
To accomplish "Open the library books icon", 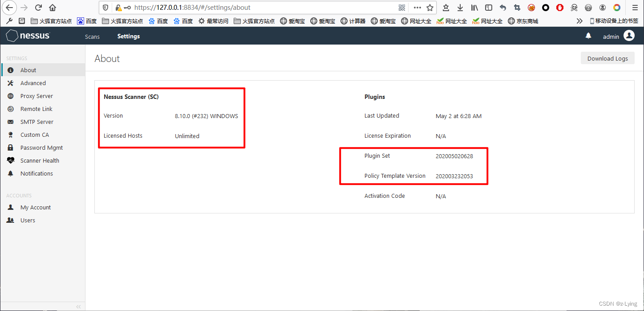I will (474, 8).
